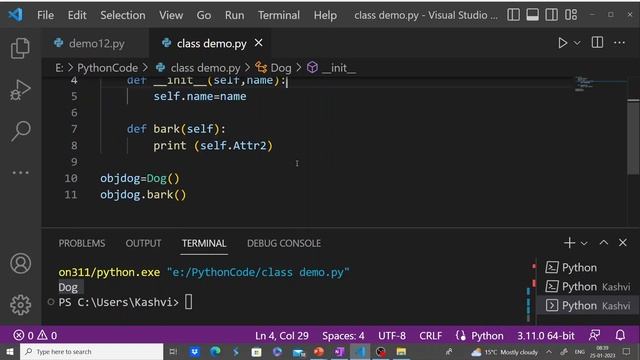The height and width of the screenshot is (360, 640).
Task: Close the class demo.py tab
Action: pyautogui.click(x=258, y=43)
